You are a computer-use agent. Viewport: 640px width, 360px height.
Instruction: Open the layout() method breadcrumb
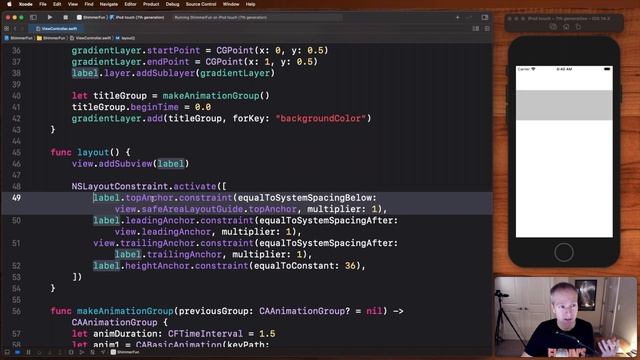[x=125, y=38]
